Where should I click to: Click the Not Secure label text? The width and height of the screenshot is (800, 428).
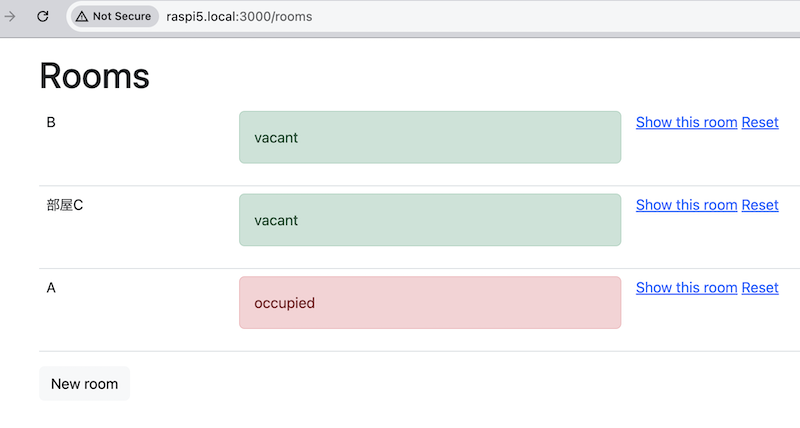click(x=121, y=16)
